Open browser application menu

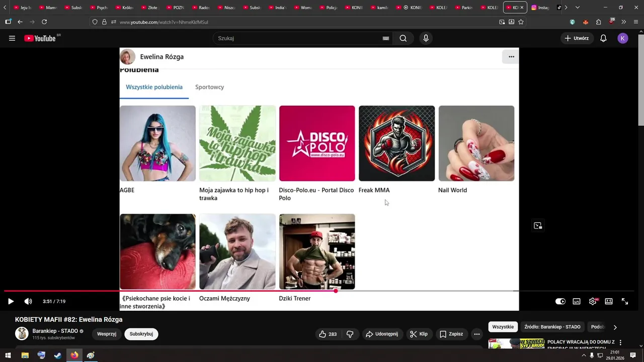636,22
